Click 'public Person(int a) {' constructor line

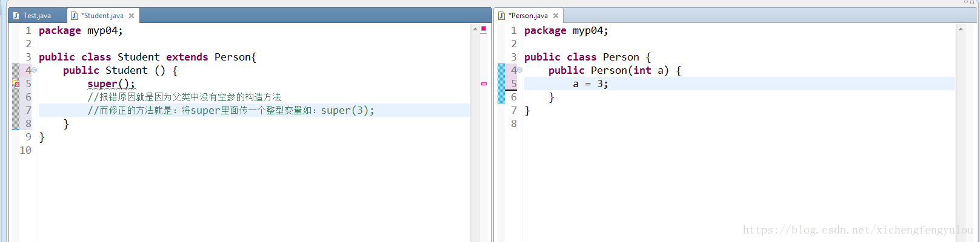pos(615,70)
